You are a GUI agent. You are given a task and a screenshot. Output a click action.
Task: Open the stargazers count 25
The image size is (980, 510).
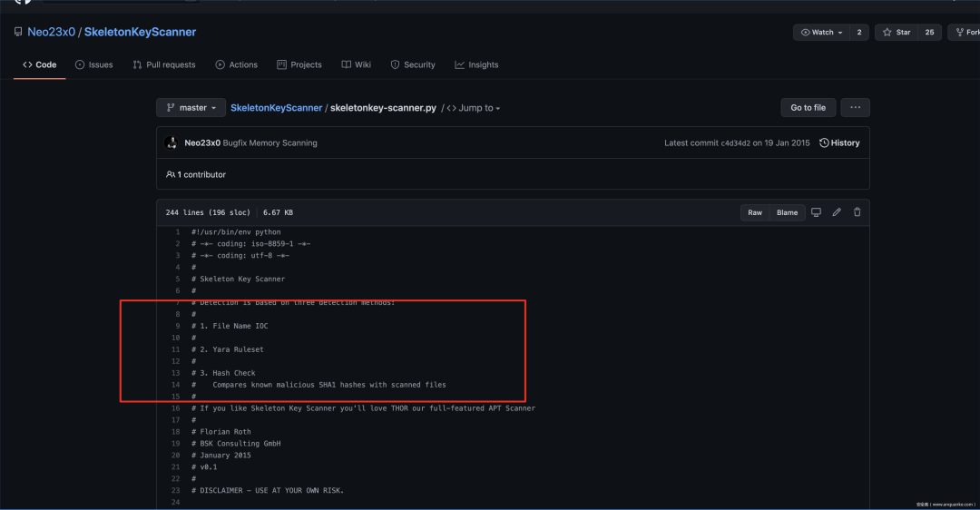point(929,33)
